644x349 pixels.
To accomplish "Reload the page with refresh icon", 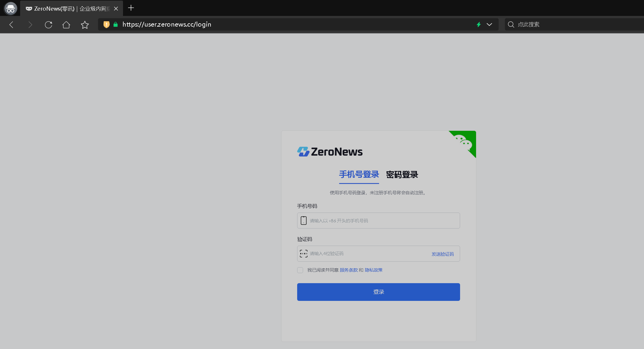I will pos(48,25).
